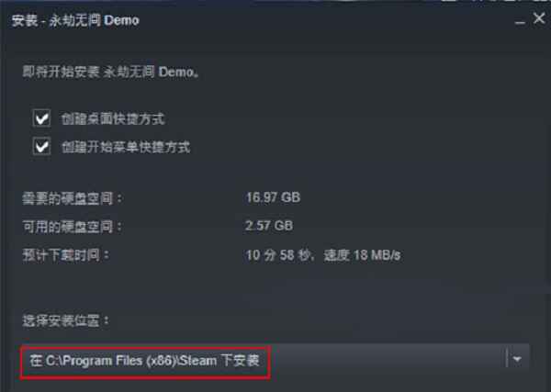Click the 需要的硬盘空间 label

(72, 198)
